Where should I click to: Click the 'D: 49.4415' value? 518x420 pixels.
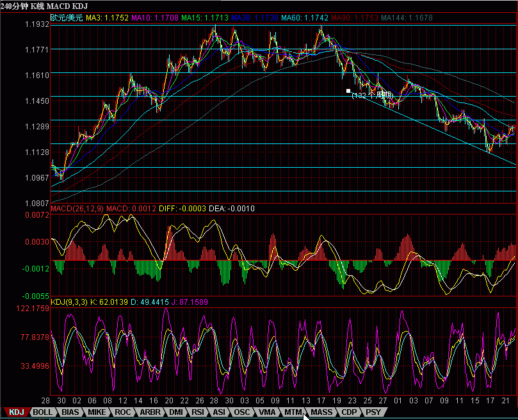[x=150, y=302]
